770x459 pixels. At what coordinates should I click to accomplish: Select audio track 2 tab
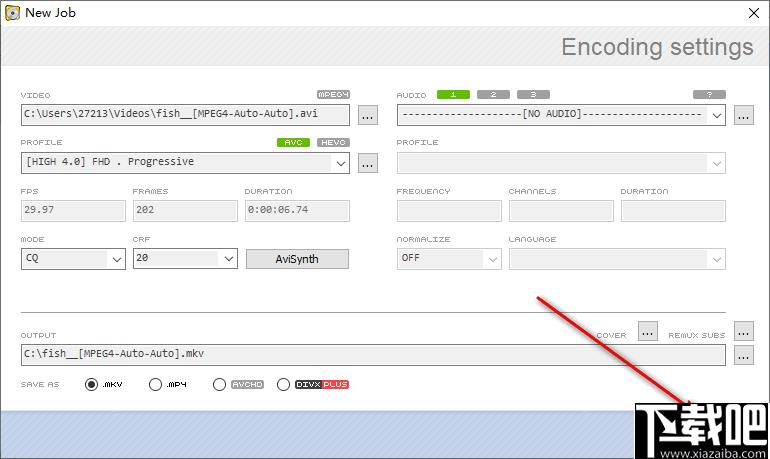(493, 94)
